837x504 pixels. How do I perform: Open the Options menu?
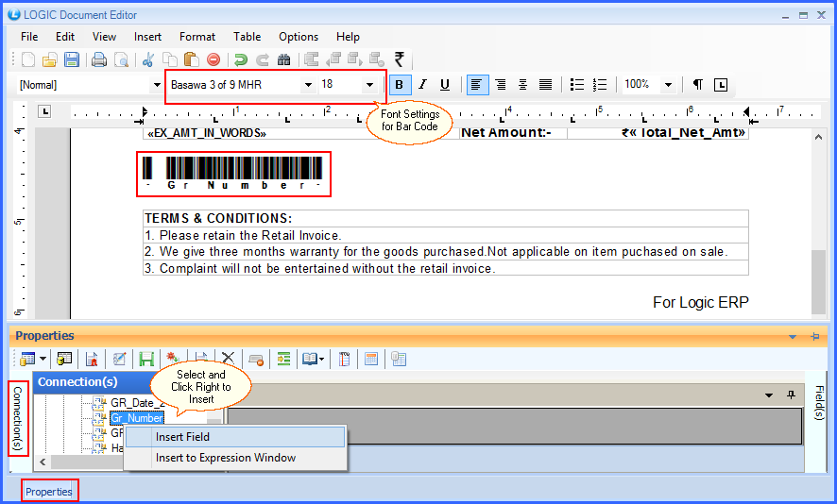[x=299, y=37]
